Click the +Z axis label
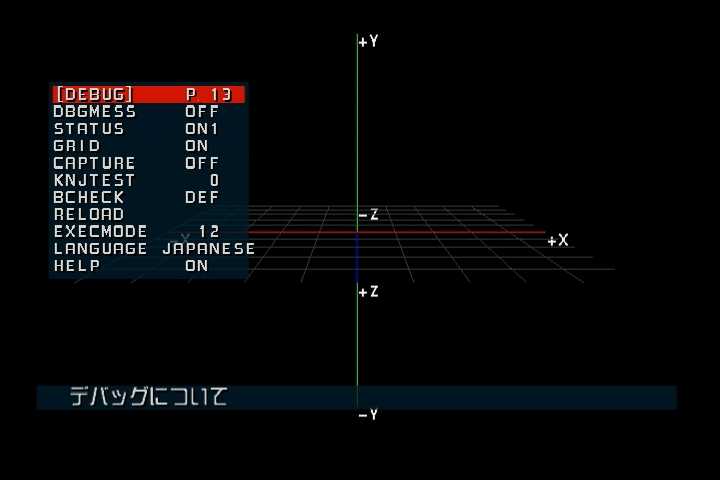 [369, 292]
